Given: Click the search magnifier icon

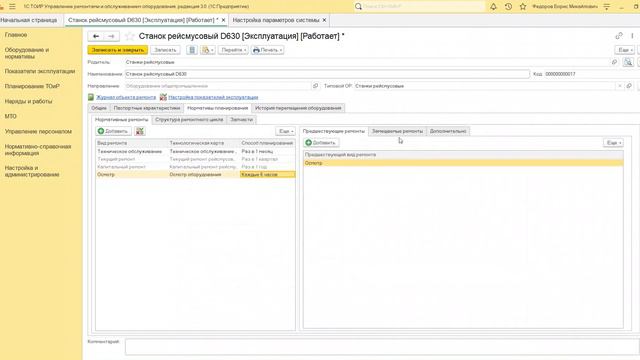Looking at the screenshot, I should 358,7.
